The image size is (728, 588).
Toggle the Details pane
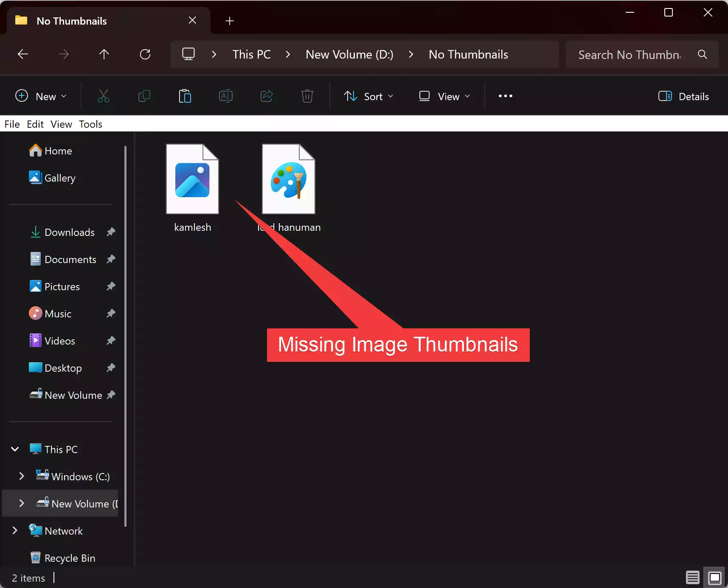tap(683, 96)
